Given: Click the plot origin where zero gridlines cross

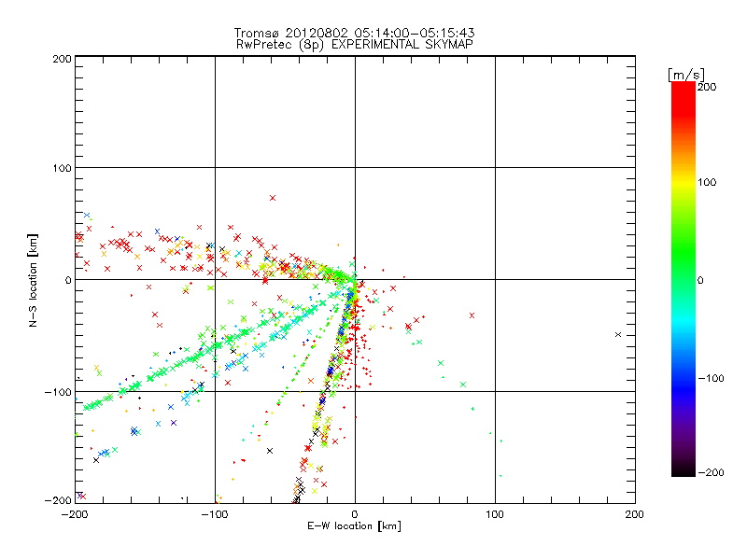Looking at the screenshot, I should click(x=355, y=279).
